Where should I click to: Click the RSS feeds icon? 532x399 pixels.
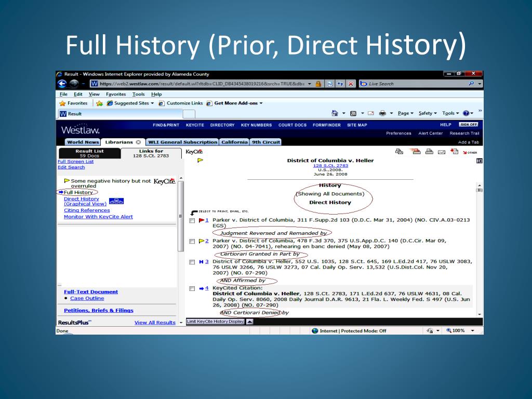pyautogui.click(x=353, y=113)
